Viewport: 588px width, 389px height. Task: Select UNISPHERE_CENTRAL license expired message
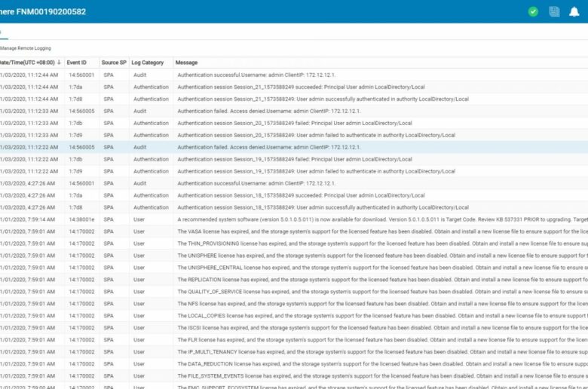pos(382,268)
